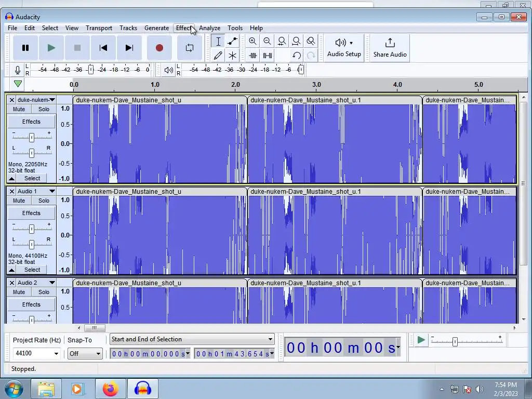The image size is (532, 399).
Task: Click the red Record button
Action: [159, 48]
